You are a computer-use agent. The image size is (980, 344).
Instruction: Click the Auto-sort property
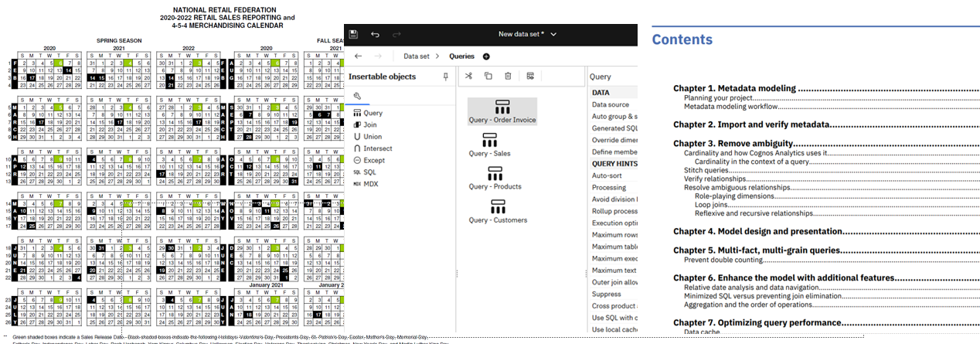click(607, 175)
